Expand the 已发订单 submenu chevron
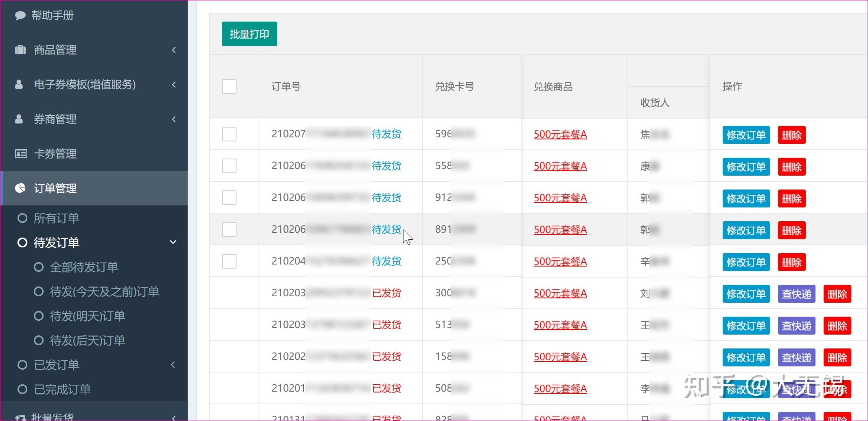Screen dimensions: 868x421 coord(173,364)
